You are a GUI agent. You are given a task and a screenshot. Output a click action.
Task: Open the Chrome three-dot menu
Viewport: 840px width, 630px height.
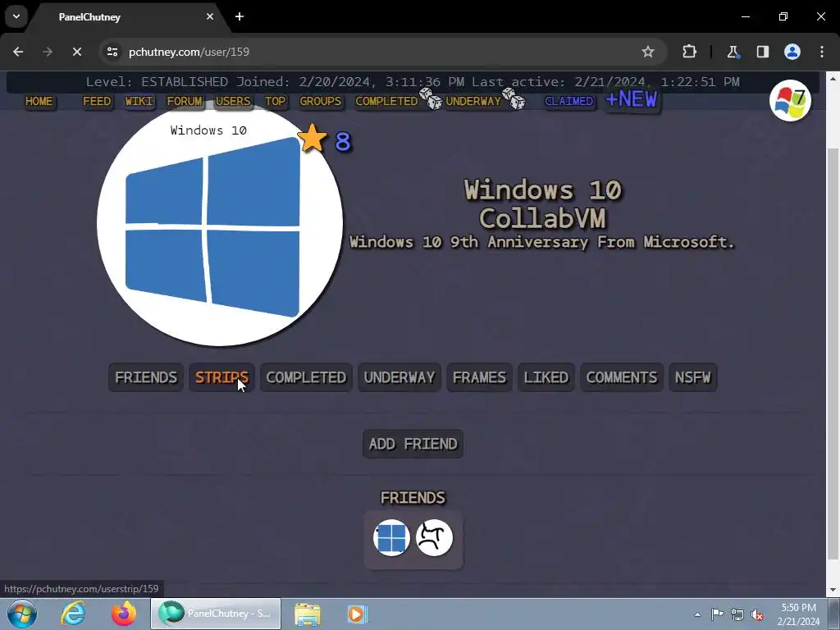coord(822,52)
